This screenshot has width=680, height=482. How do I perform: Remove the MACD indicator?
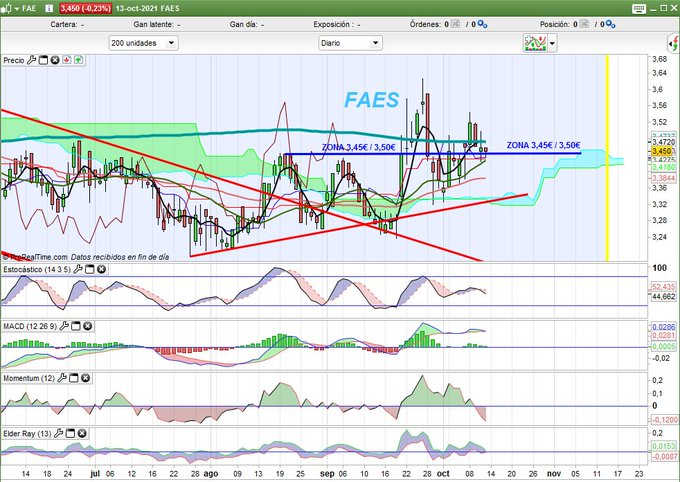click(87, 326)
